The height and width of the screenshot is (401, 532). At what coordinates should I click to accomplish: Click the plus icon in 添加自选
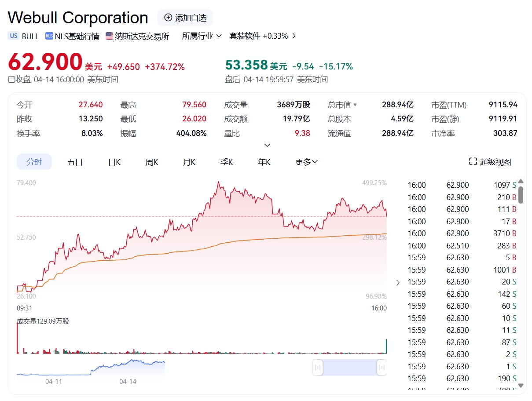[x=168, y=18]
